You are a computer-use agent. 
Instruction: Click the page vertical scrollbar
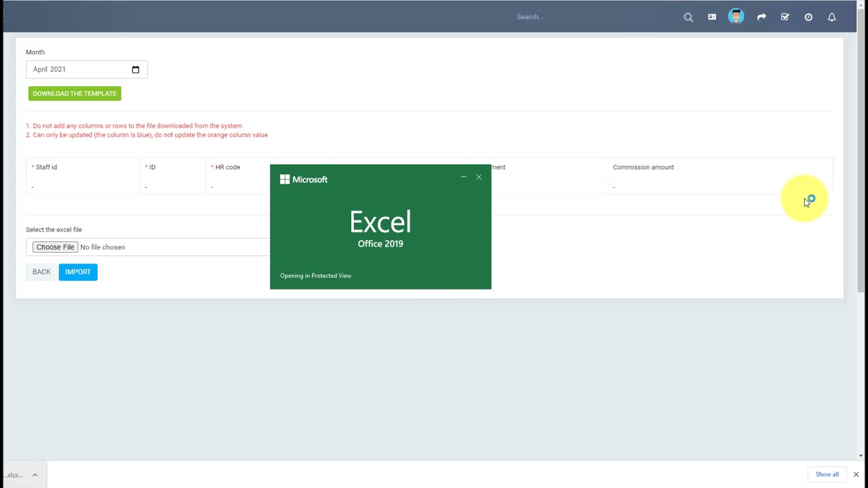(x=861, y=149)
